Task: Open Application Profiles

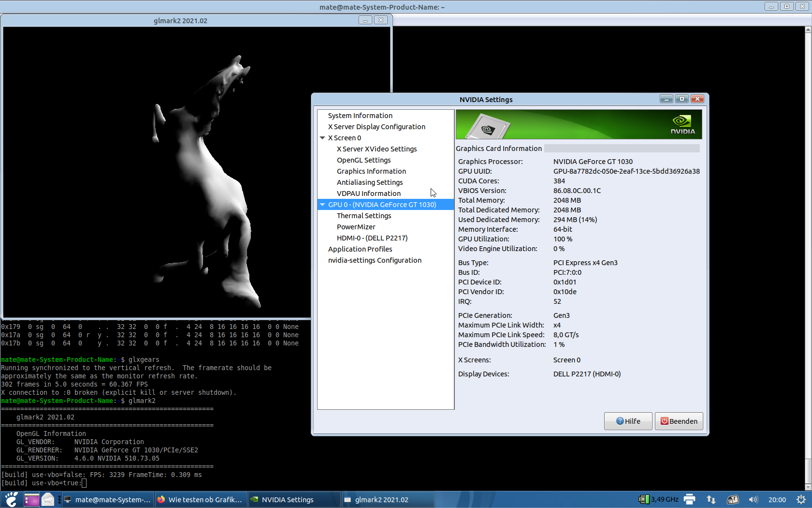Action: coord(360,249)
